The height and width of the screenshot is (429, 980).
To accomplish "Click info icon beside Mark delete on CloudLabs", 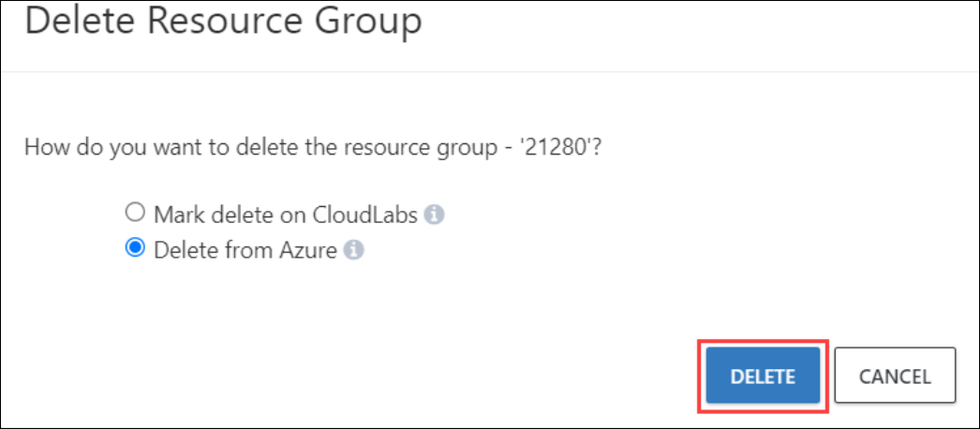I will (435, 214).
